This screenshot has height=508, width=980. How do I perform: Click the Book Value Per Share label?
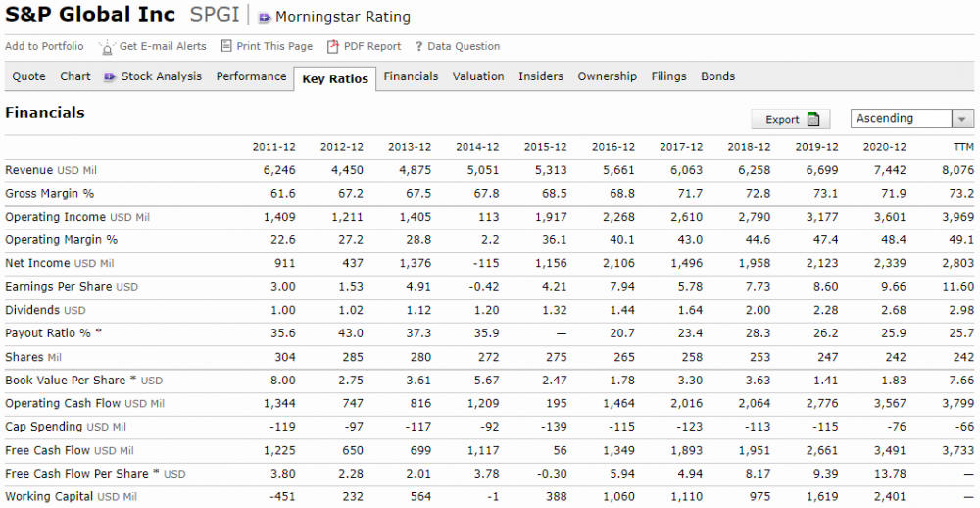[x=83, y=381]
